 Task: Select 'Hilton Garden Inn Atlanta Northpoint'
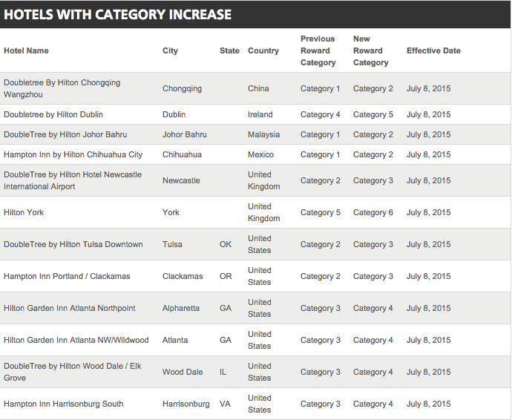click(70, 308)
